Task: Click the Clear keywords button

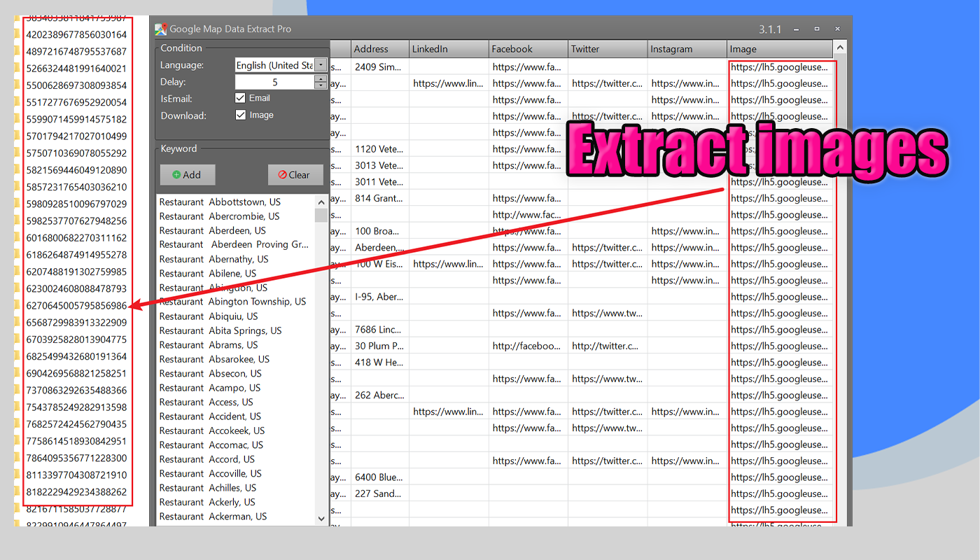Action: pyautogui.click(x=295, y=175)
